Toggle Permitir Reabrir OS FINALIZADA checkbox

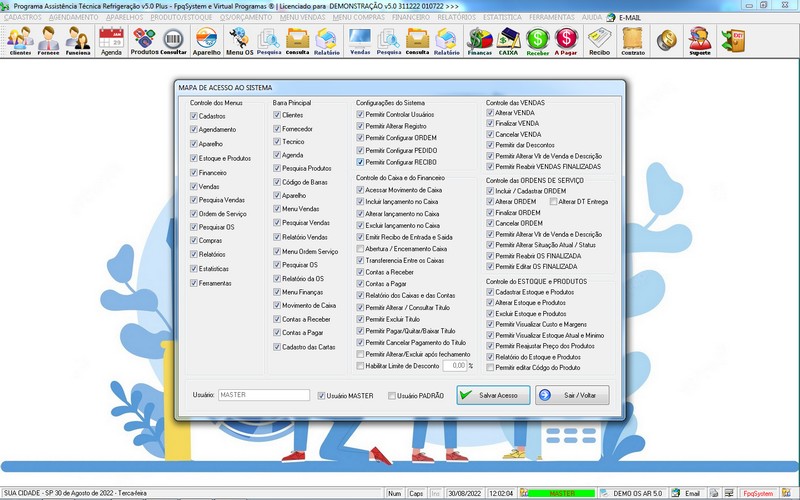pos(490,256)
